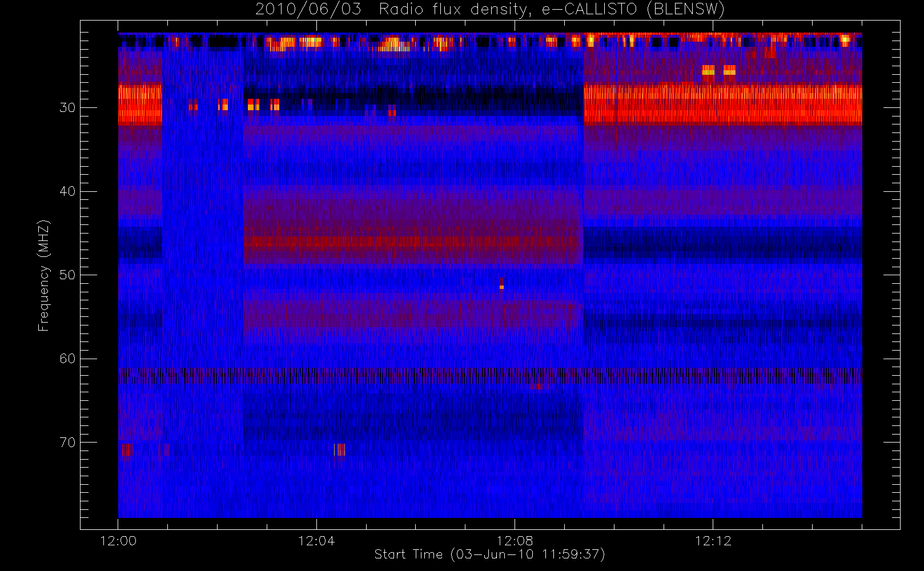Screen dimensions: 924x571
Task: Click the 60 MHz frequency tick label
Action: click(x=67, y=359)
